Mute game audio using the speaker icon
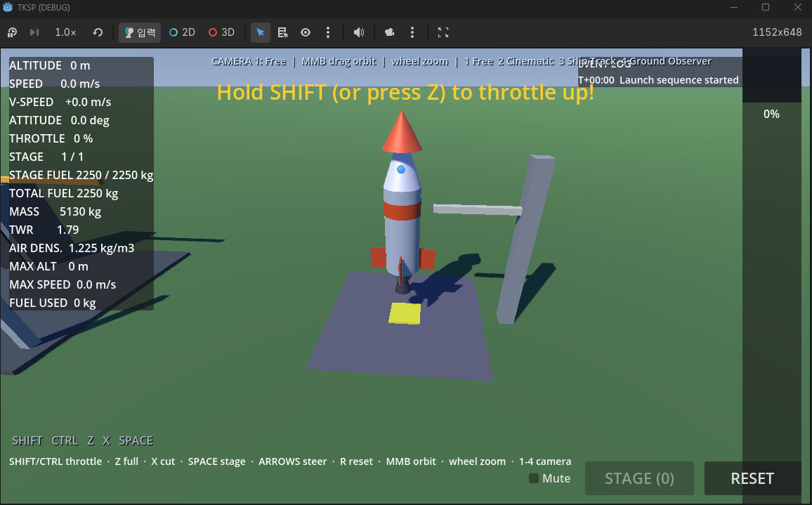The height and width of the screenshot is (505, 812). [358, 32]
